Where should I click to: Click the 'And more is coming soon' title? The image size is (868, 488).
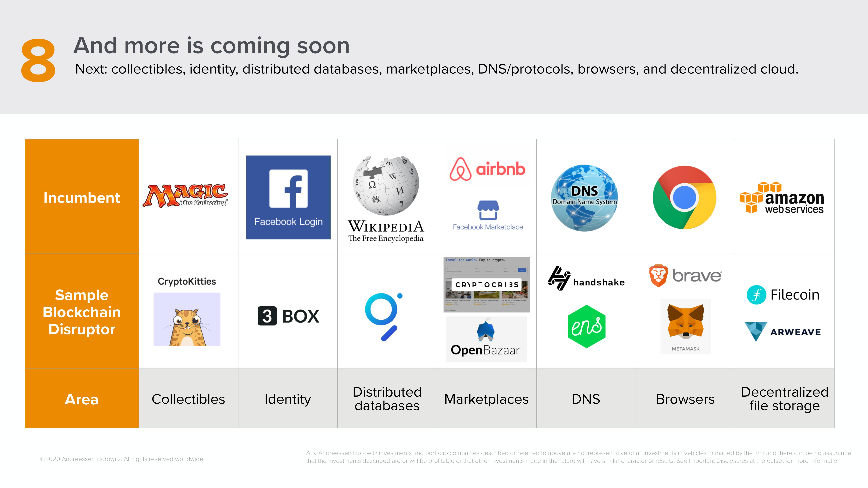[x=212, y=46]
